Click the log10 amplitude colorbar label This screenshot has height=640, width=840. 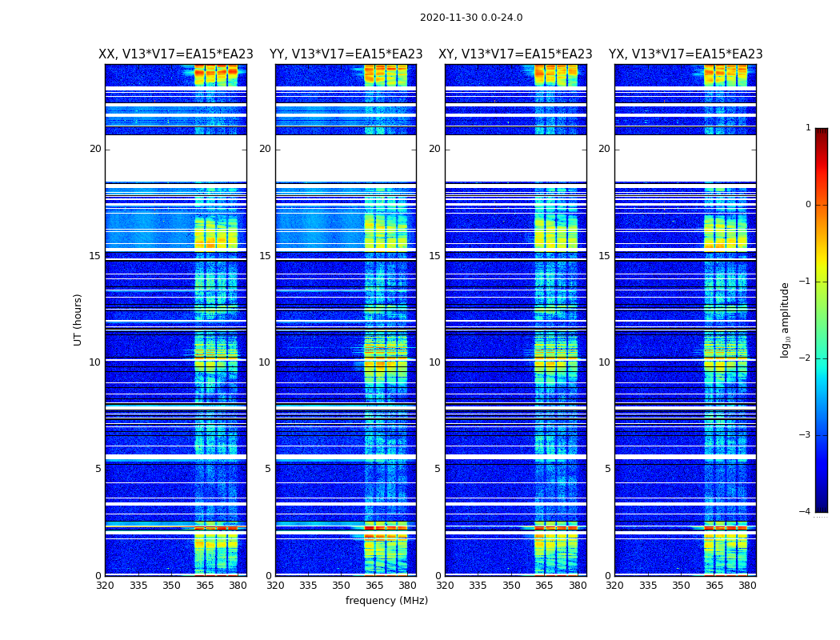785,320
